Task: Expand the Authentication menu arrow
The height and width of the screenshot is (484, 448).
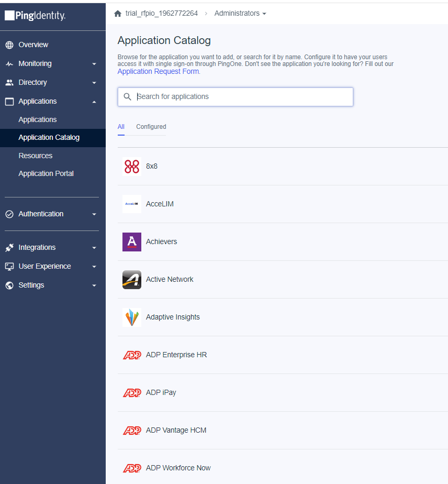Action: tap(94, 214)
